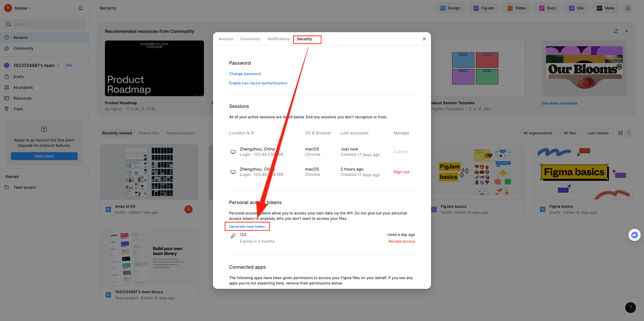
Task: Open the Product Roadmap template thumbnail
Action: [154, 68]
